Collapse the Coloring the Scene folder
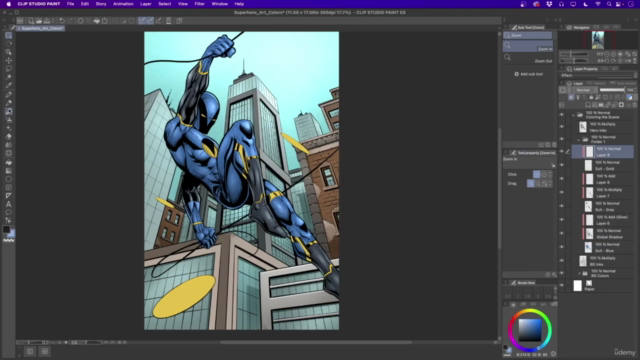Screen dimensions: 640x360 point(573,115)
